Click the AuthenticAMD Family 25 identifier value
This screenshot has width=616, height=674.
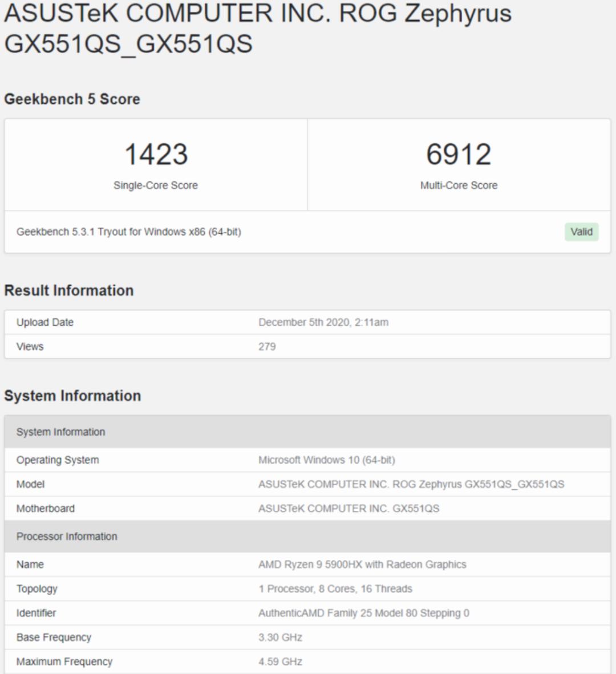pos(364,613)
